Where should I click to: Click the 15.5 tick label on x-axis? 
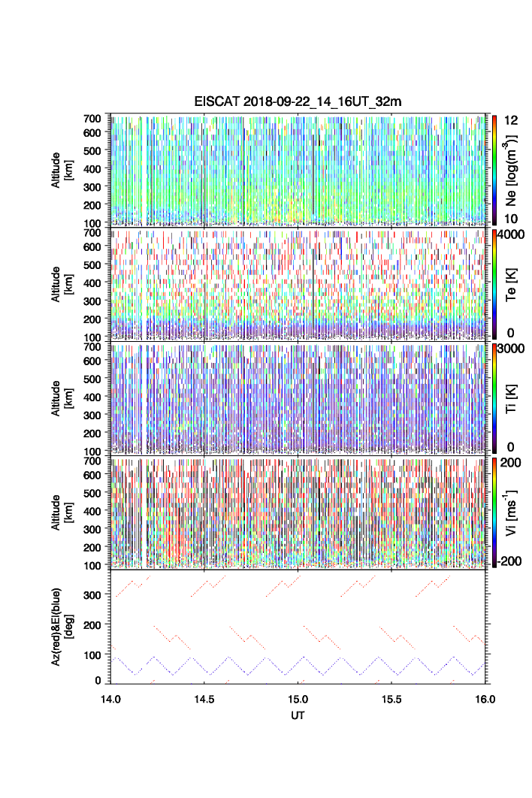point(391,698)
